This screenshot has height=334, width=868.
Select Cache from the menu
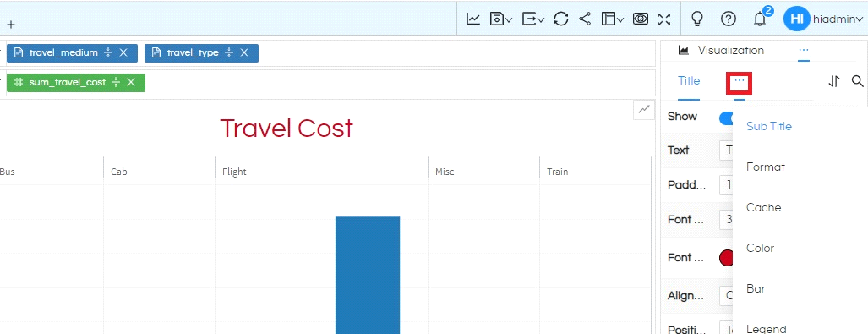click(x=763, y=208)
